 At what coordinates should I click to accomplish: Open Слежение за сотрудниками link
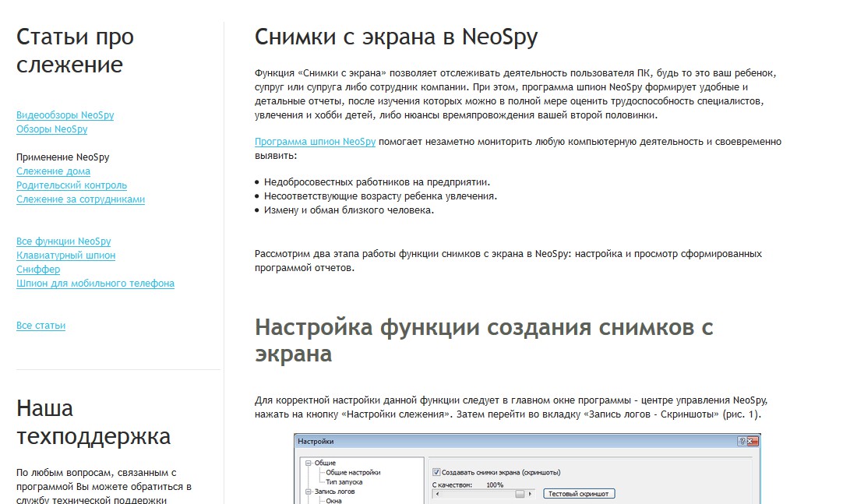[x=81, y=199]
